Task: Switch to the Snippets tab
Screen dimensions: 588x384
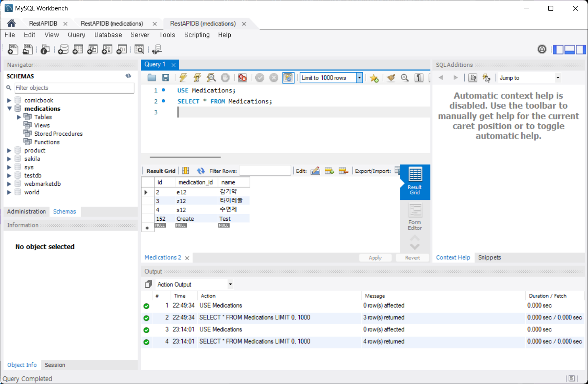Action: click(x=489, y=258)
